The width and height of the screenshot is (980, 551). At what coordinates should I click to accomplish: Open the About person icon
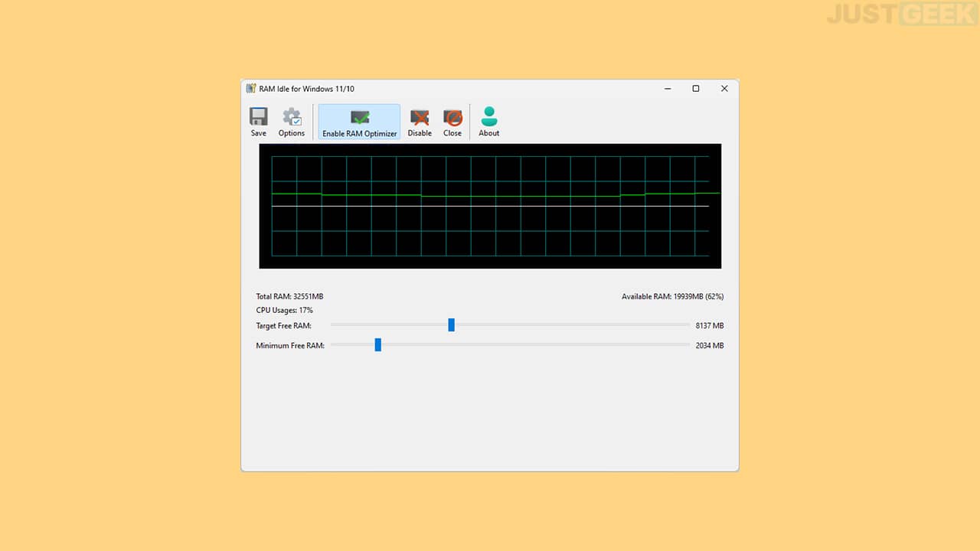point(489,116)
